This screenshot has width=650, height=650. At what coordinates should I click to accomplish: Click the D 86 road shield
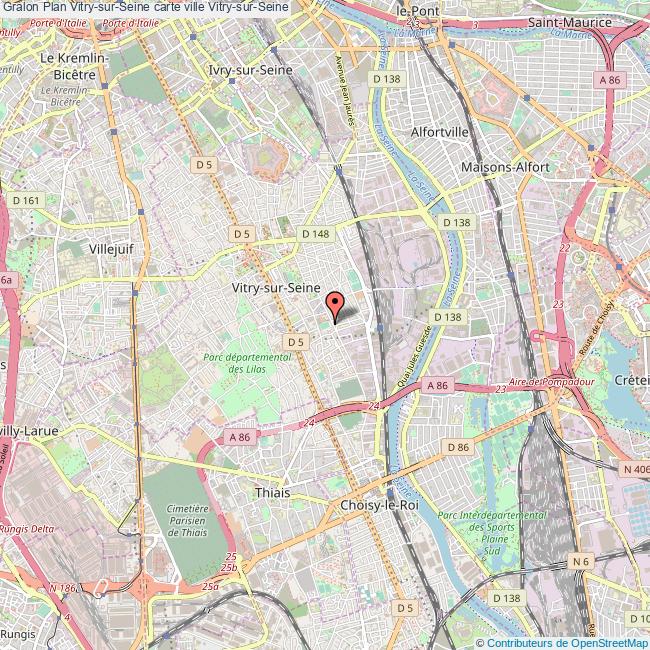tap(459, 447)
